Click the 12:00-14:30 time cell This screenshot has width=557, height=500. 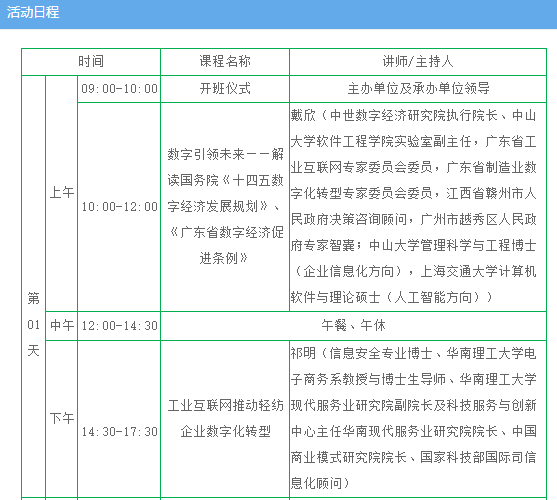[119, 326]
